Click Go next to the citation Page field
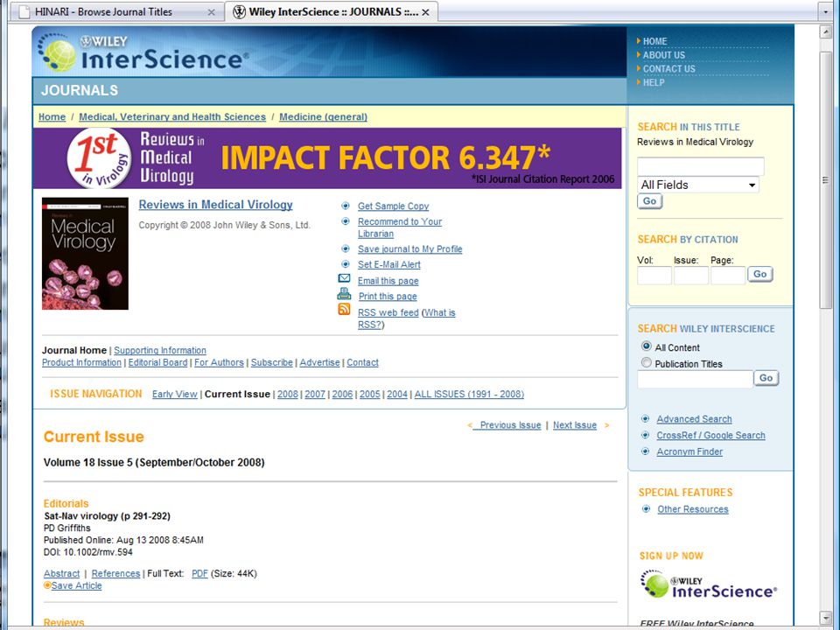The width and height of the screenshot is (840, 630). click(760, 274)
